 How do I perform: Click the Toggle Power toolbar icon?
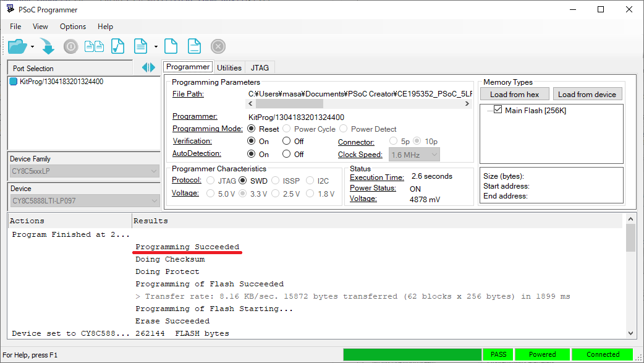pyautogui.click(x=70, y=46)
